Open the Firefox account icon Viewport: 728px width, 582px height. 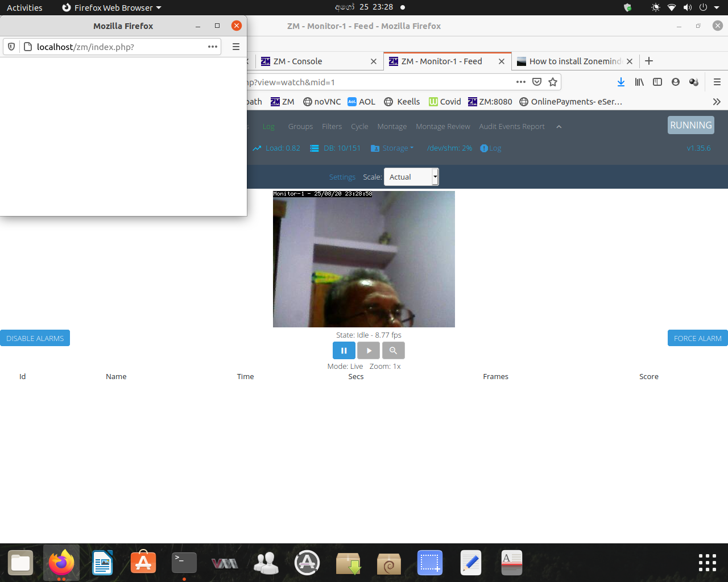click(676, 82)
